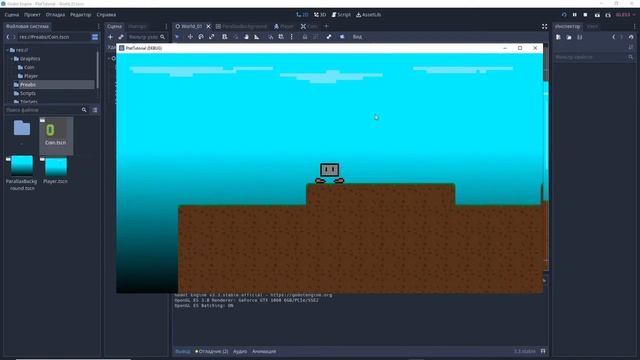Select the Файловая система dock tab
Viewport: 640px width, 360px height.
pos(27,26)
